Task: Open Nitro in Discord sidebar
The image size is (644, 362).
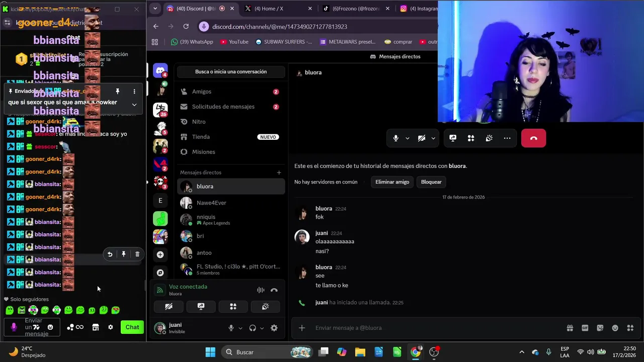Action: [231, 122]
